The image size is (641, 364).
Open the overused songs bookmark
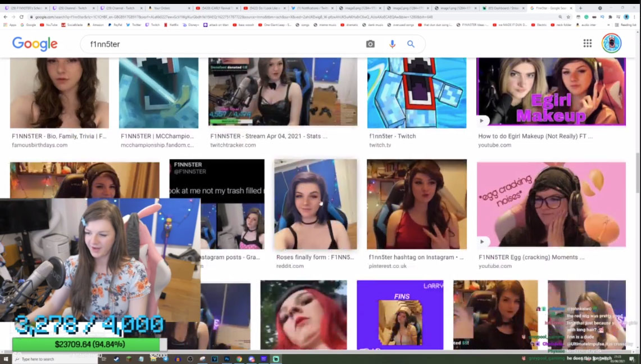[400, 25]
